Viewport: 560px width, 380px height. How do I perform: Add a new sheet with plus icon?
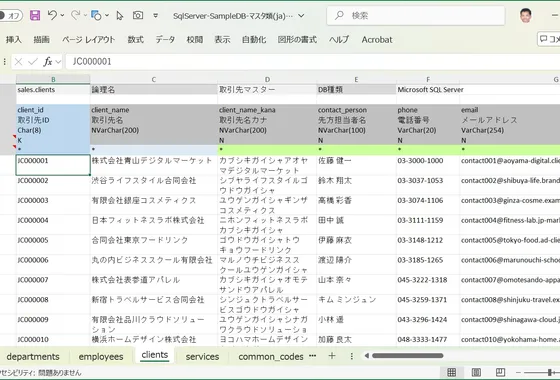tap(332, 356)
